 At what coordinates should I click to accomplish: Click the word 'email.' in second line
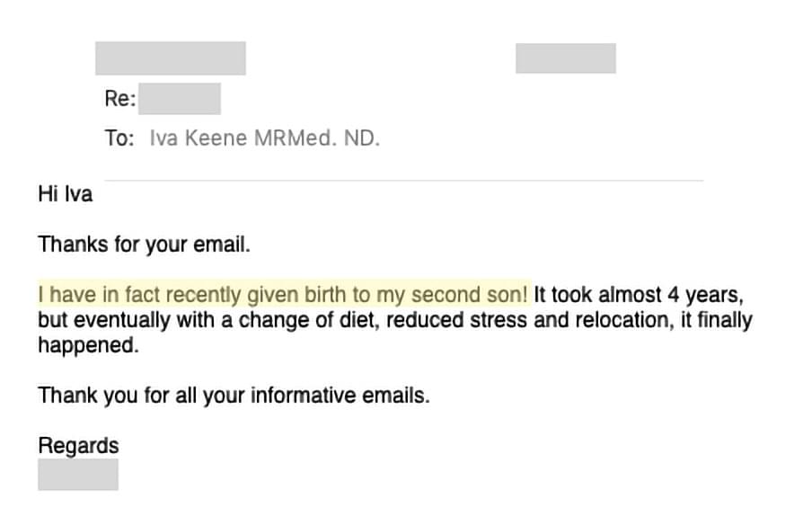tap(222, 245)
